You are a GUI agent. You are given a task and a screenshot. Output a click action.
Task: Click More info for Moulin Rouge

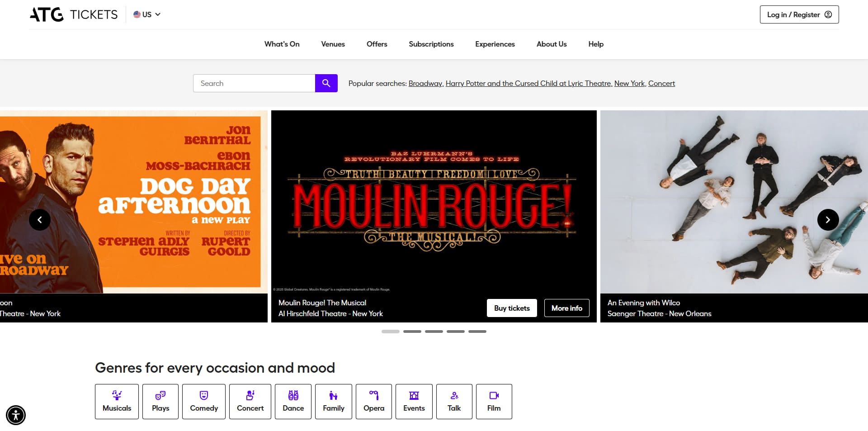click(566, 308)
